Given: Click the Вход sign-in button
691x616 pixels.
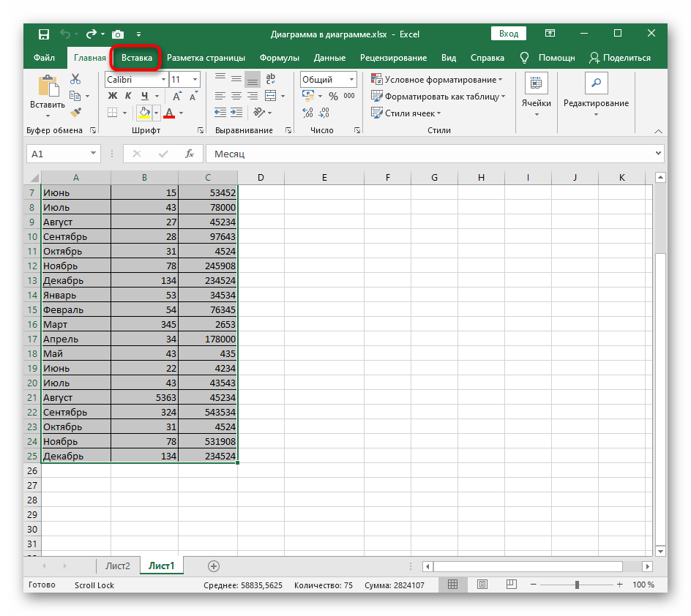Looking at the screenshot, I should (x=509, y=34).
